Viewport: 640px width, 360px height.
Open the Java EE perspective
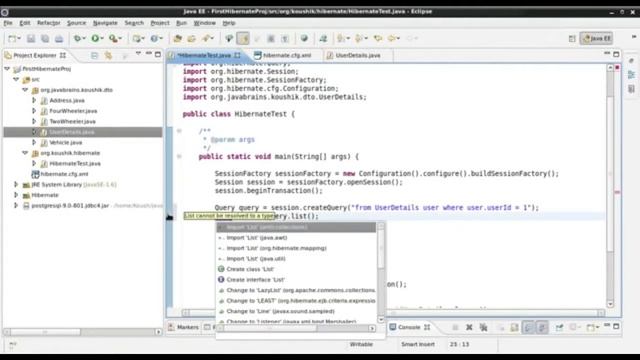click(596, 38)
